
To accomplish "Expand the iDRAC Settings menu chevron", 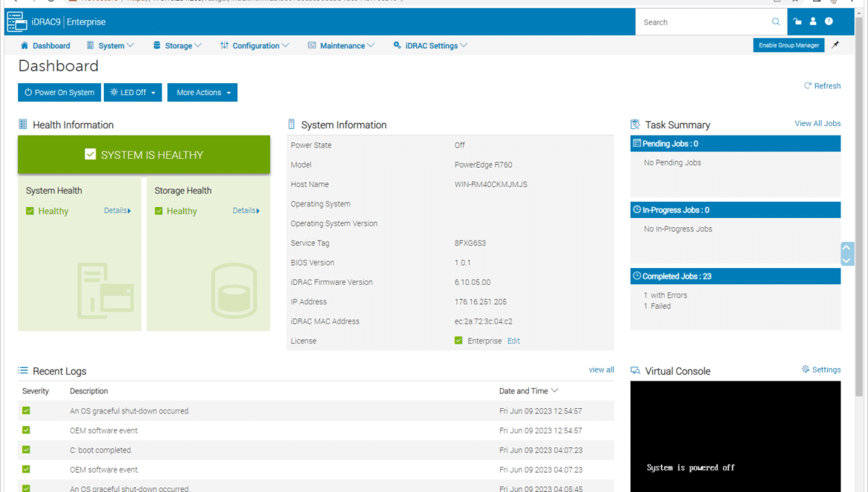I will point(464,45).
